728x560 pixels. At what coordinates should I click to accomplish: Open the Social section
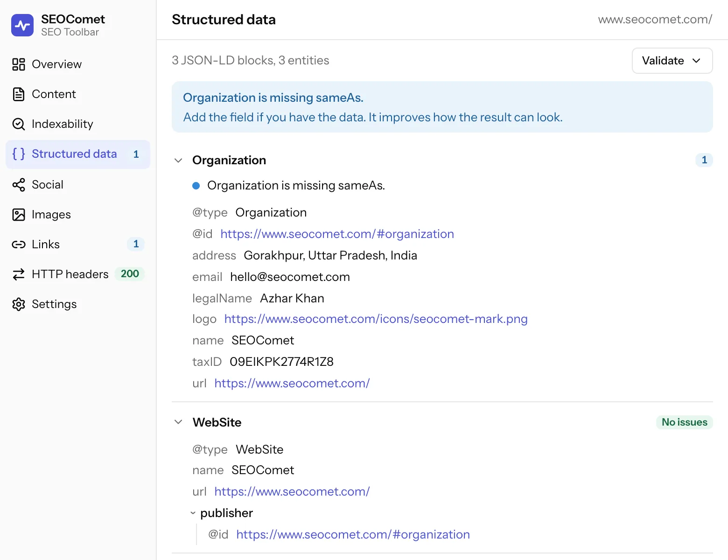(78, 185)
